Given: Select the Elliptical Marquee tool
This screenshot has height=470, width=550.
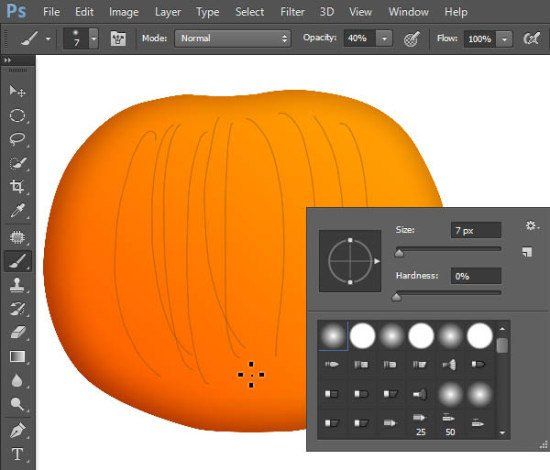Looking at the screenshot, I should pos(17,116).
